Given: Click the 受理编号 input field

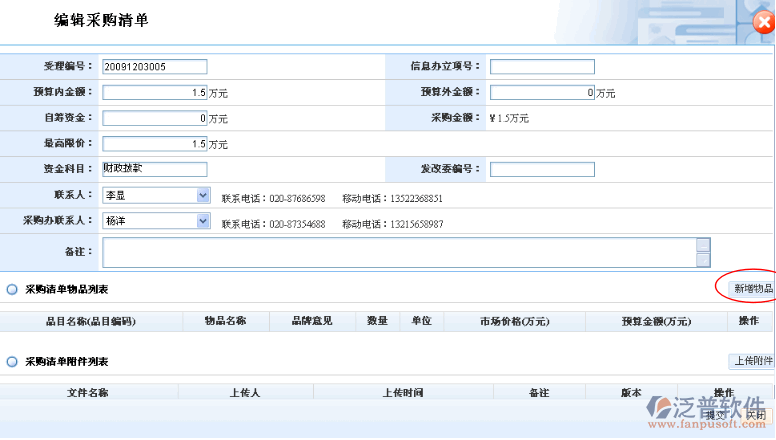Looking at the screenshot, I should [154, 67].
